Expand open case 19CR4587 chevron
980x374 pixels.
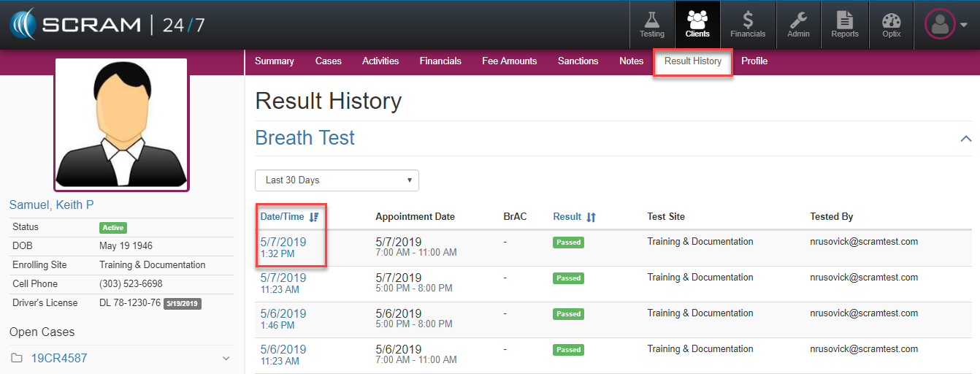click(226, 359)
